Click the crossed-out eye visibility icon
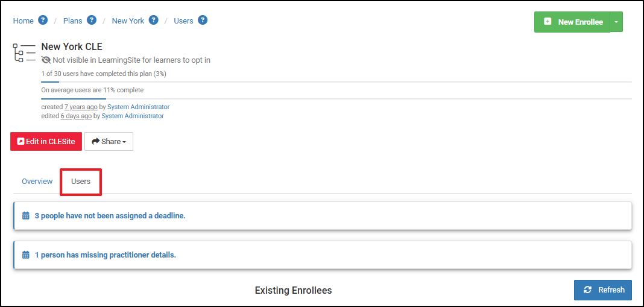Viewport: 644px width, 307px height. (x=46, y=60)
